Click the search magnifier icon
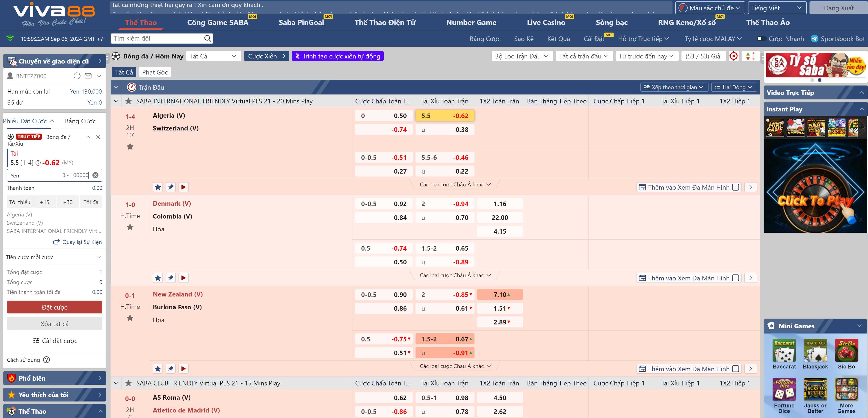 208,38
